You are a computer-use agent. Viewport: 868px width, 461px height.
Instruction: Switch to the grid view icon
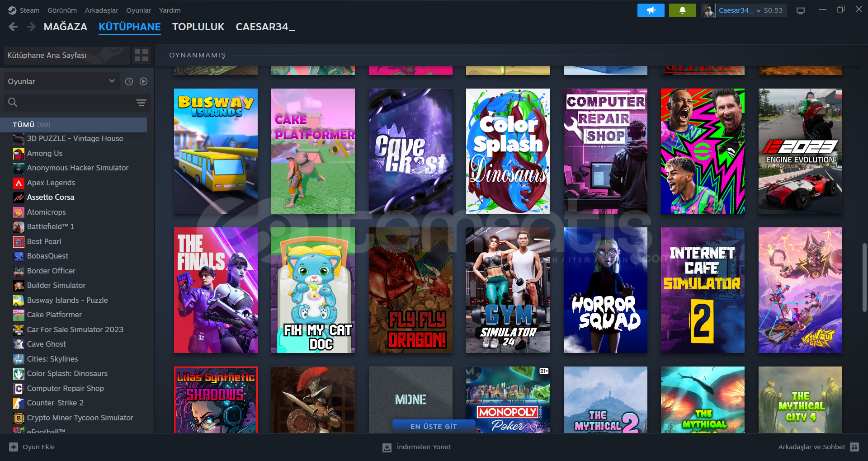point(142,55)
